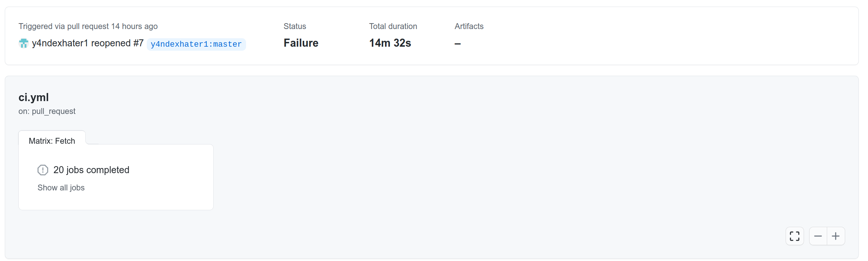Open pull request #7
The image size is (868, 261).
[138, 43]
